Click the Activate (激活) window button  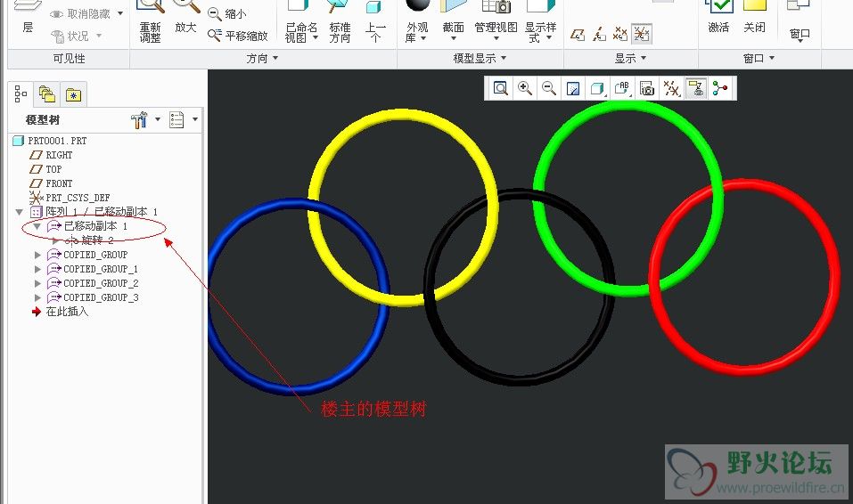[718, 18]
